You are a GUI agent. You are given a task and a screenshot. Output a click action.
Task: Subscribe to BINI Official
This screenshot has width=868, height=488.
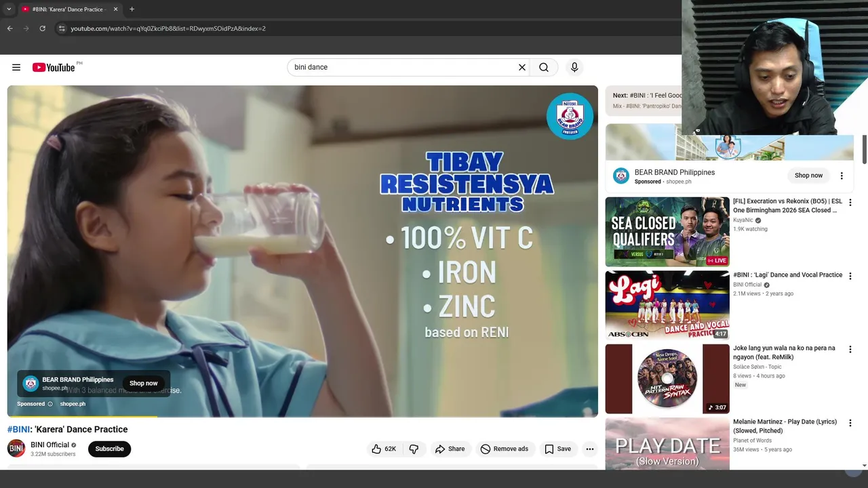coord(109,449)
